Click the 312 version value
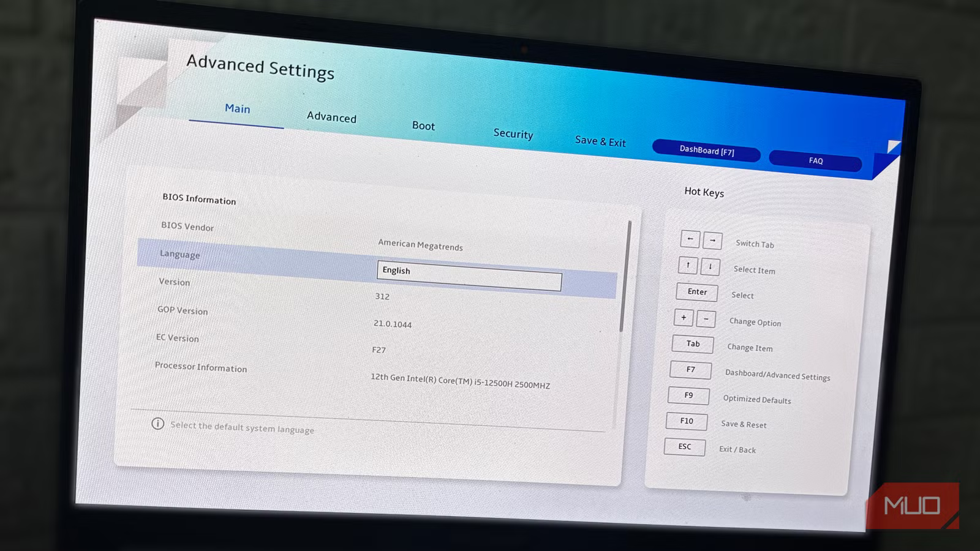This screenshot has height=551, width=980. [x=382, y=296]
